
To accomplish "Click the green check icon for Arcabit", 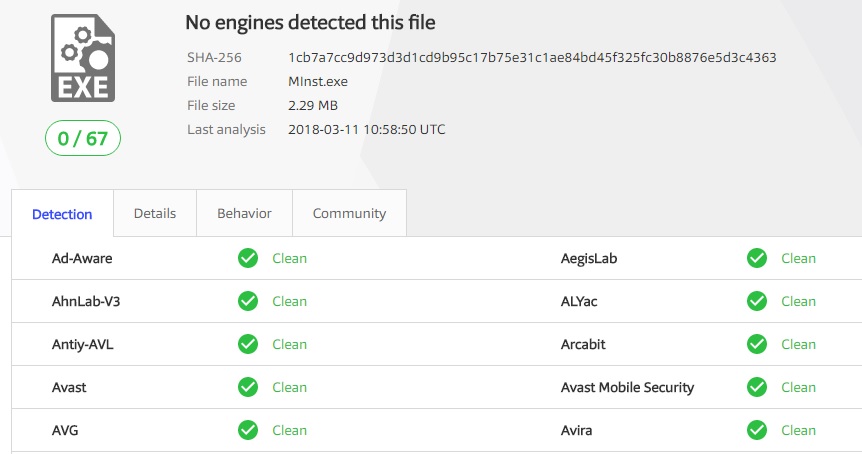I will click(x=757, y=344).
